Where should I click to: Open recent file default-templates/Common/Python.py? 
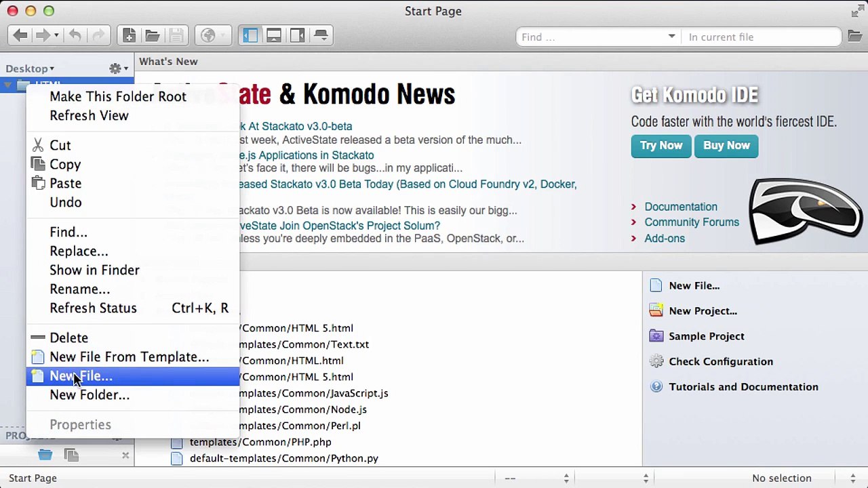pyautogui.click(x=284, y=458)
